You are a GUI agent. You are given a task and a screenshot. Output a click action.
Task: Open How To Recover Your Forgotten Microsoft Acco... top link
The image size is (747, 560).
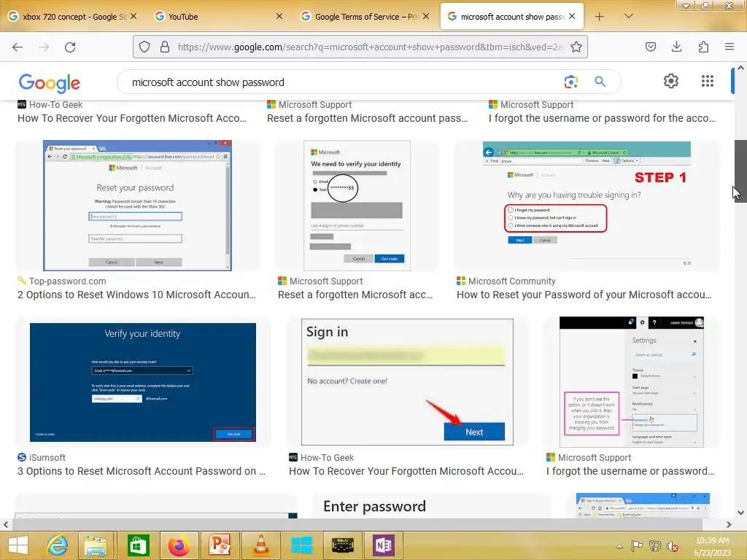pyautogui.click(x=132, y=118)
